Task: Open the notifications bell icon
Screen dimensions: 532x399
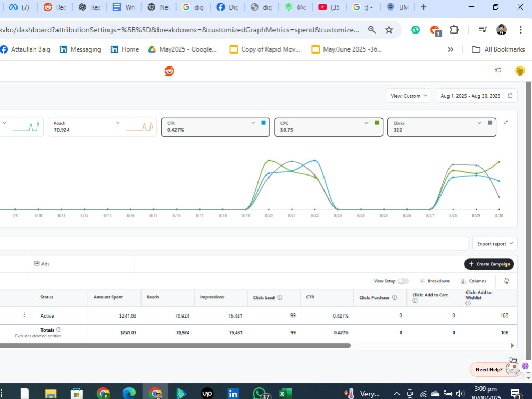Action: point(498,71)
